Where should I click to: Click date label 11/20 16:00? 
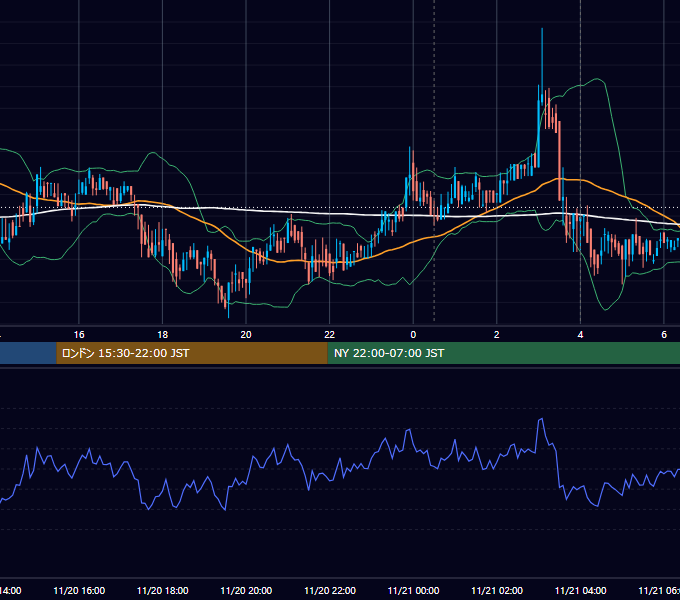tap(79, 590)
